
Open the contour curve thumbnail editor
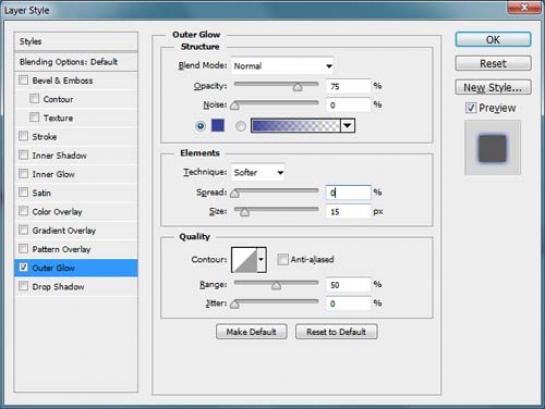tap(244, 260)
